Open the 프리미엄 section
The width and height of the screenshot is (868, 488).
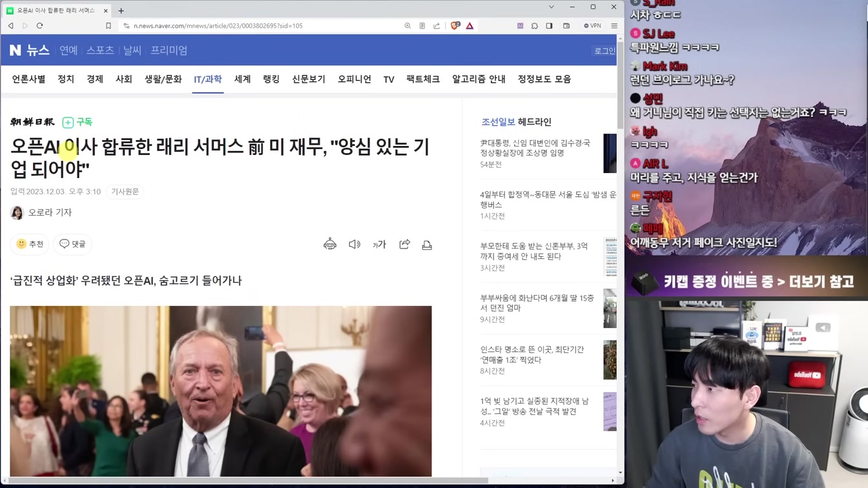(x=169, y=50)
